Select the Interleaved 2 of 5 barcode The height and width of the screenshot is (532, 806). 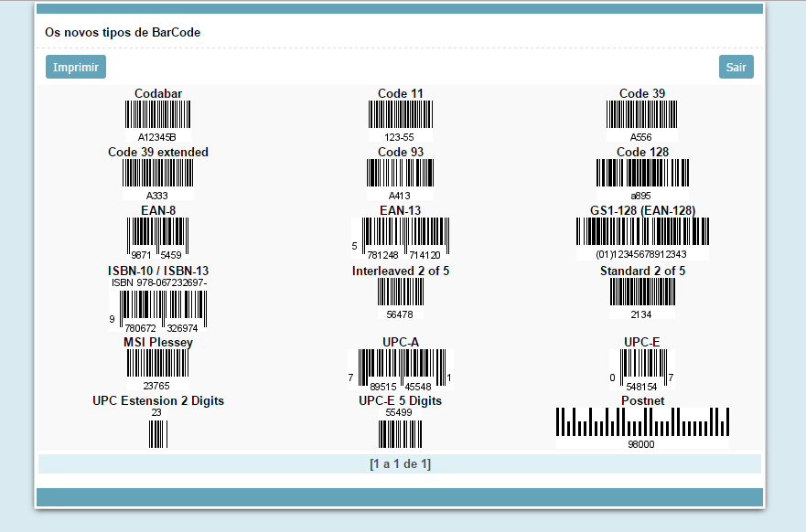(400, 294)
